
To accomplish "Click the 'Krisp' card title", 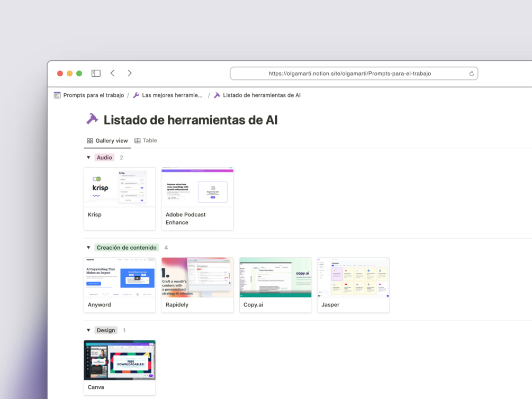I will pos(95,215).
